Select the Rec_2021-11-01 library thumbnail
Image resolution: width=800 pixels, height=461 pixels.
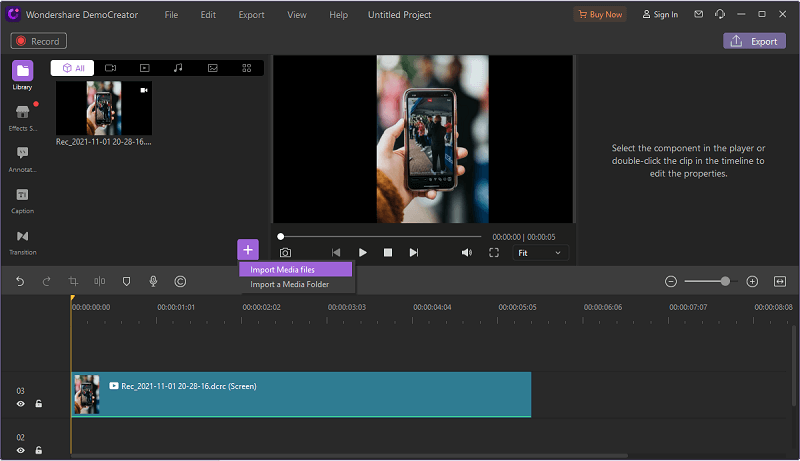tap(104, 108)
